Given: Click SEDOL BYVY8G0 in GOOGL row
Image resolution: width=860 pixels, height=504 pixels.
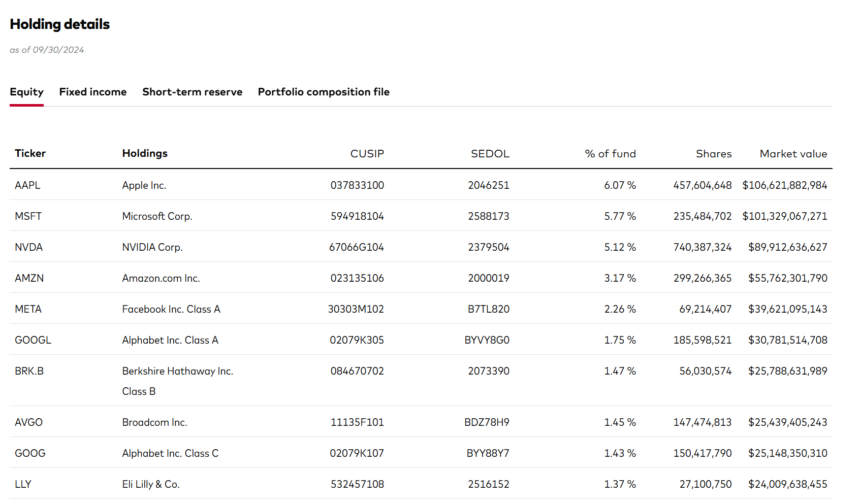Looking at the screenshot, I should point(487,340).
